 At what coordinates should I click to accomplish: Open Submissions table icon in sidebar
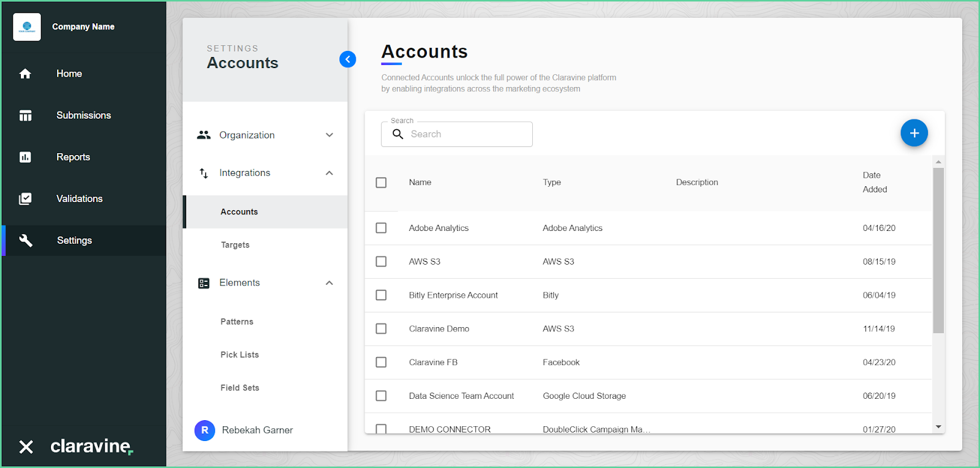coord(25,115)
